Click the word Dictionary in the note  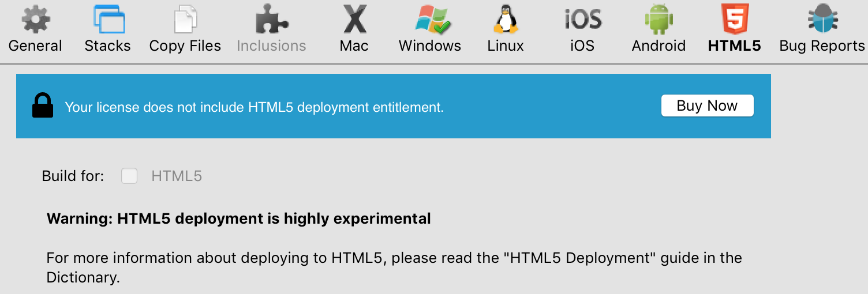[83, 277]
